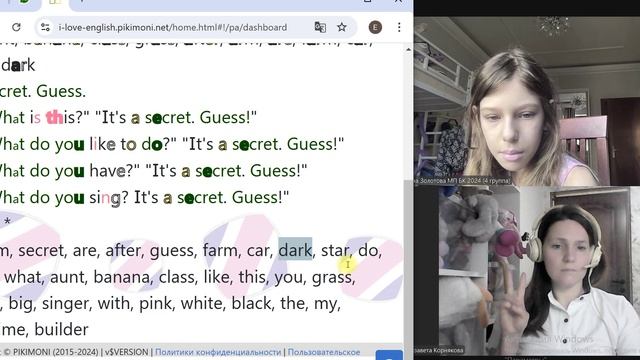Translate this page icon in address bar
This screenshot has height=360, width=640.
(320, 27)
